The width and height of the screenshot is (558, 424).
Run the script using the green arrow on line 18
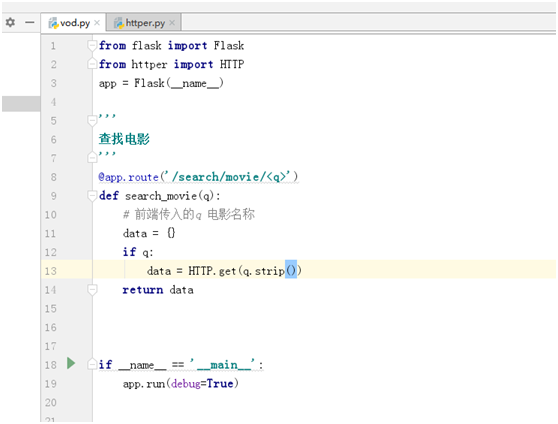pyautogui.click(x=71, y=363)
